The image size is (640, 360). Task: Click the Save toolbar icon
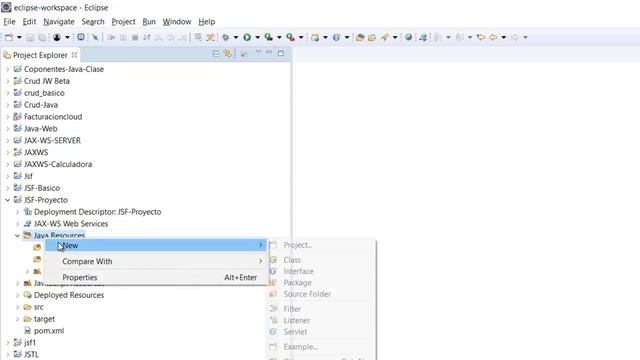[30, 37]
